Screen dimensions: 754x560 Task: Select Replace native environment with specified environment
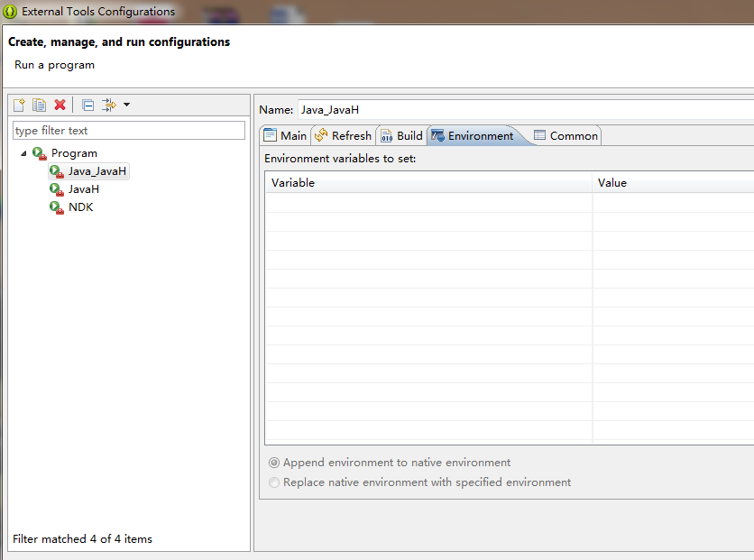click(419, 482)
